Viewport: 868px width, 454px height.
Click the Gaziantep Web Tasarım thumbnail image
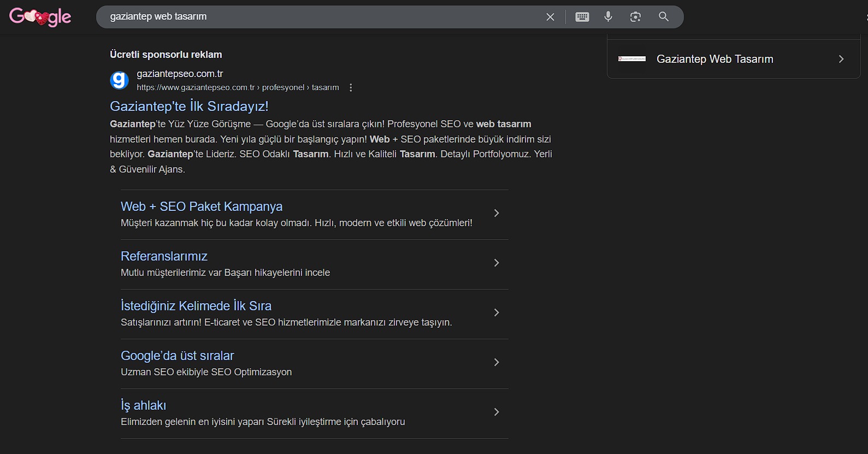[x=631, y=59]
